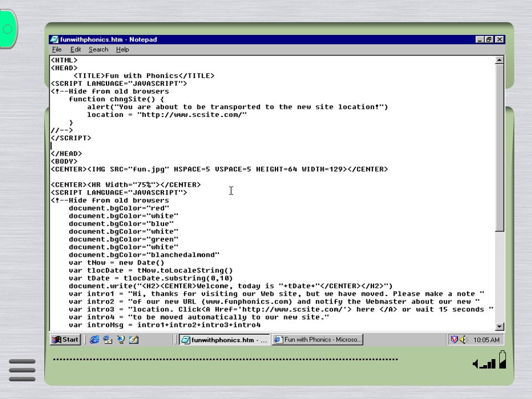The image size is (532, 399).
Task: Click the antivirus shield tray icon
Action: coord(454,339)
